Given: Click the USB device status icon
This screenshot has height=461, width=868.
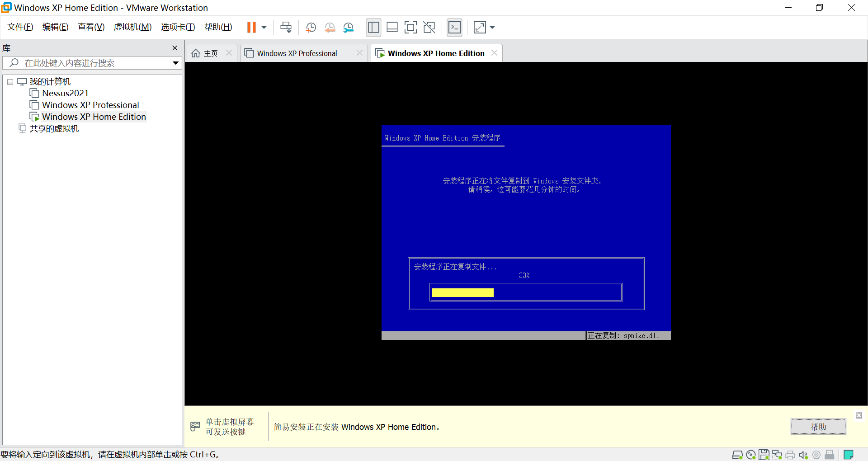Looking at the screenshot, I should (830, 455).
